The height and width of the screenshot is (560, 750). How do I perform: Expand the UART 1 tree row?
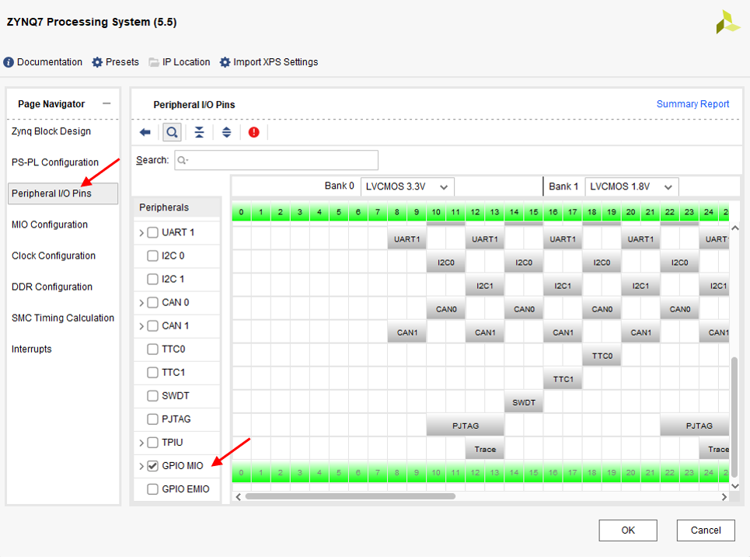pos(141,233)
